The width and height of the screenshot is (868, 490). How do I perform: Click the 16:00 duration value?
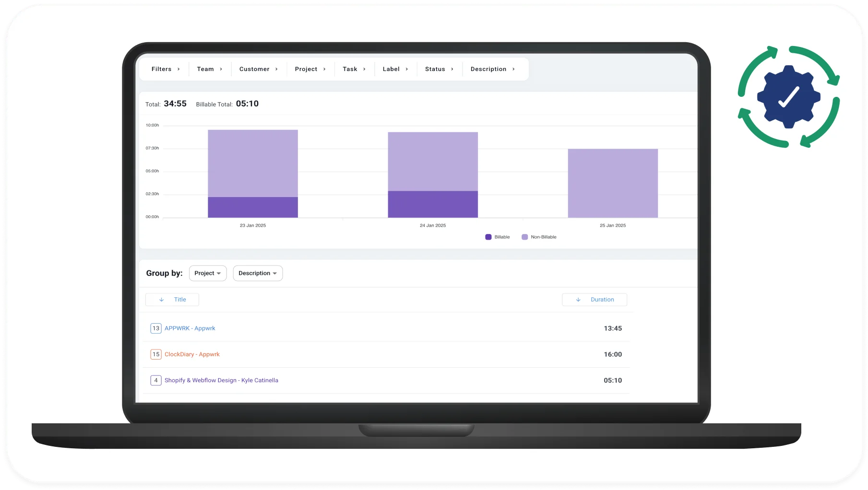click(613, 354)
